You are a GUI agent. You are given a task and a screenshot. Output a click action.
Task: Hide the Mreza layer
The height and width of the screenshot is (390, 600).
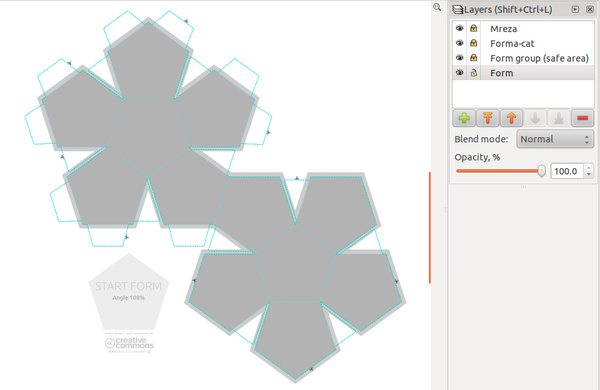coord(460,28)
